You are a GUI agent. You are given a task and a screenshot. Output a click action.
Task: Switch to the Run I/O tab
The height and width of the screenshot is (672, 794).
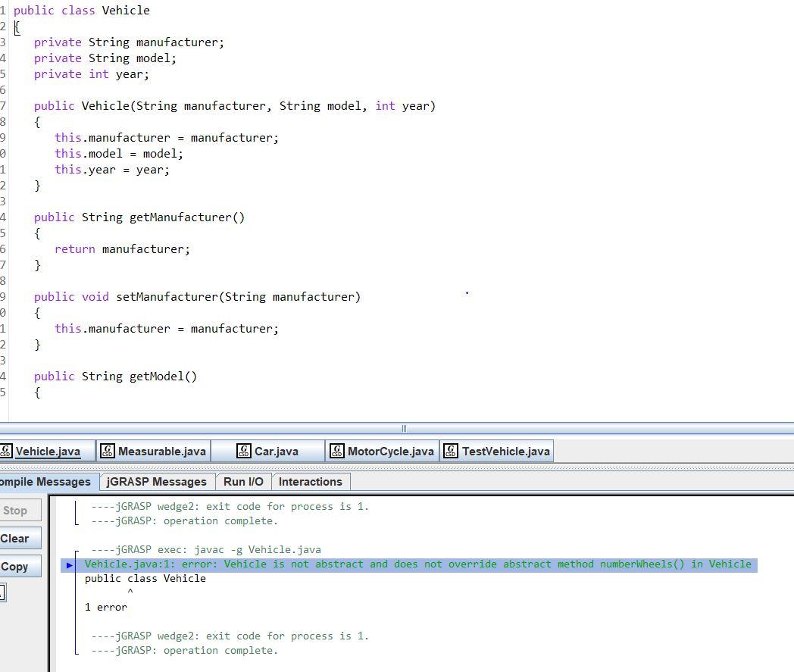click(243, 481)
